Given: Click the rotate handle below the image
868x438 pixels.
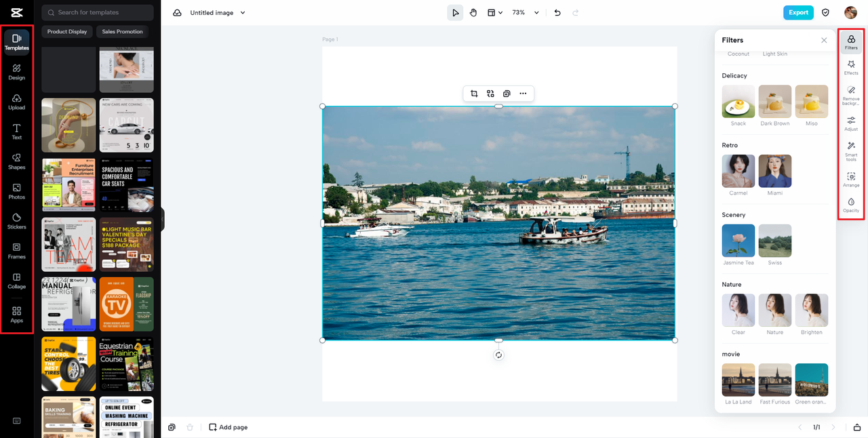Looking at the screenshot, I should [x=498, y=355].
